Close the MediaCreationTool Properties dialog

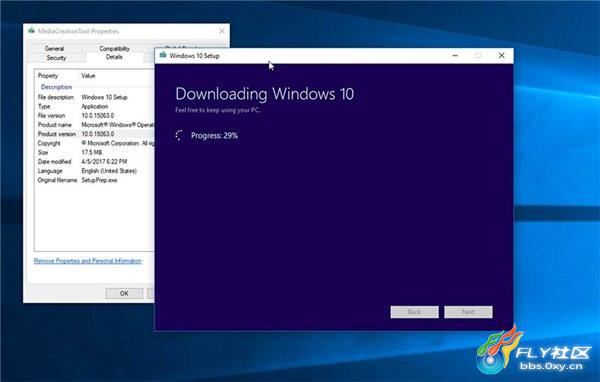222,31
